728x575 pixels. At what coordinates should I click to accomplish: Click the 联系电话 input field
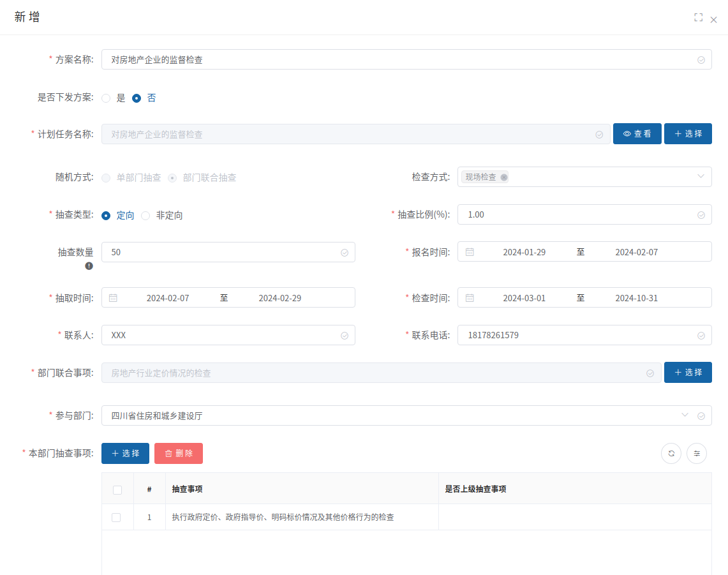(574, 335)
